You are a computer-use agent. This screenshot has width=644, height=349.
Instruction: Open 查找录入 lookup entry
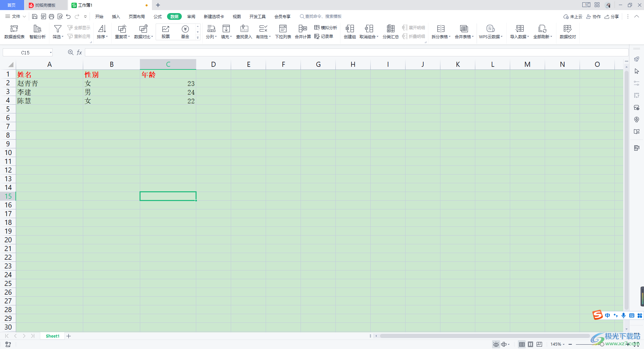[x=244, y=32]
